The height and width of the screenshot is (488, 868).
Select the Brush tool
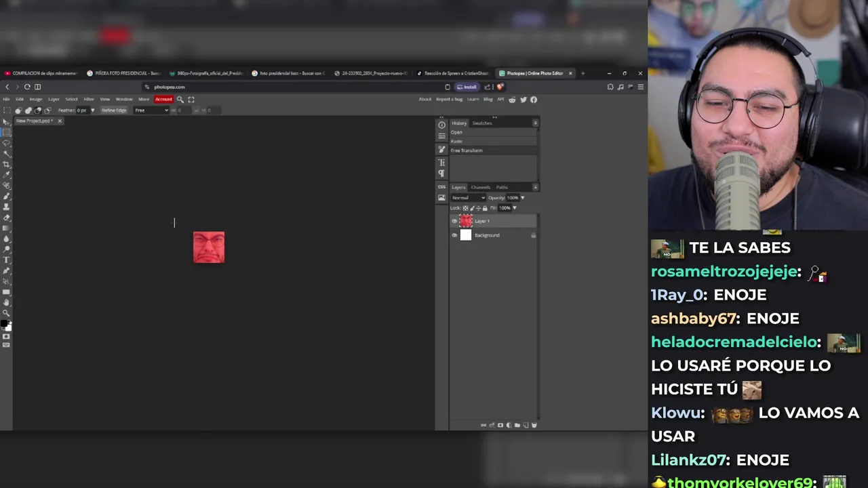pos(7,196)
